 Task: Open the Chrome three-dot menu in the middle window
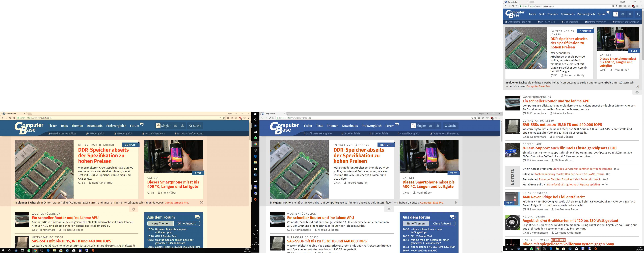click(499, 118)
